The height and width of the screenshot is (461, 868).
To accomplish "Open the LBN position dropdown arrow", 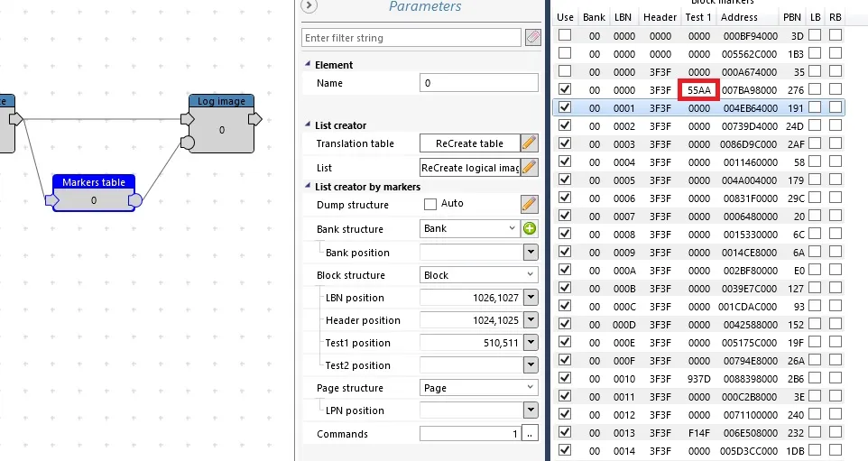I will pos(531,297).
